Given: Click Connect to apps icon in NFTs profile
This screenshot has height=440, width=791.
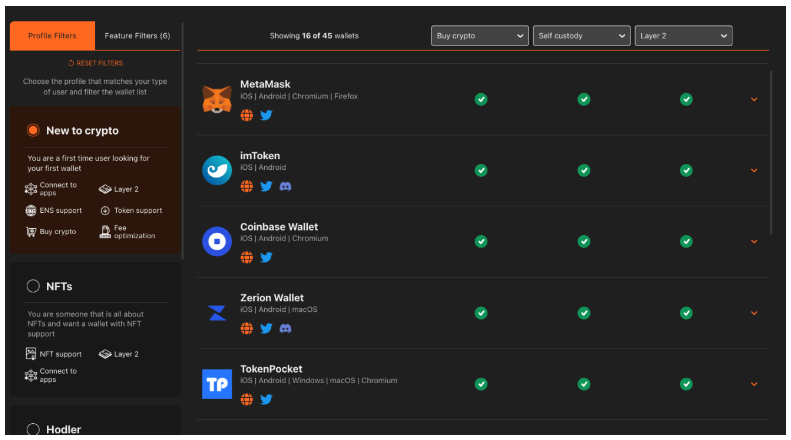Looking at the screenshot, I should (31, 375).
